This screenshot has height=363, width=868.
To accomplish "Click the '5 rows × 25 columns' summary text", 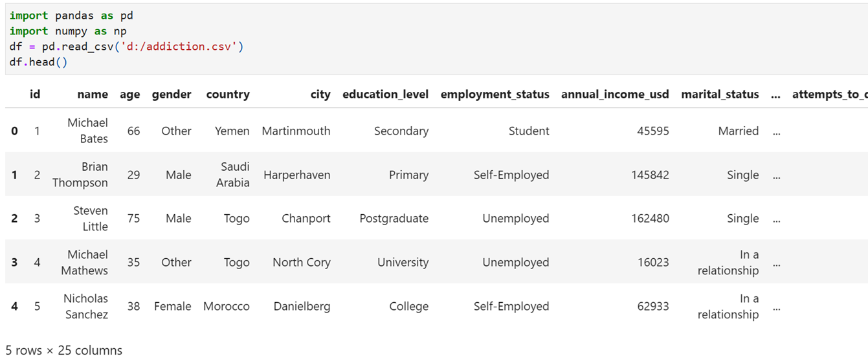I will tap(64, 351).
